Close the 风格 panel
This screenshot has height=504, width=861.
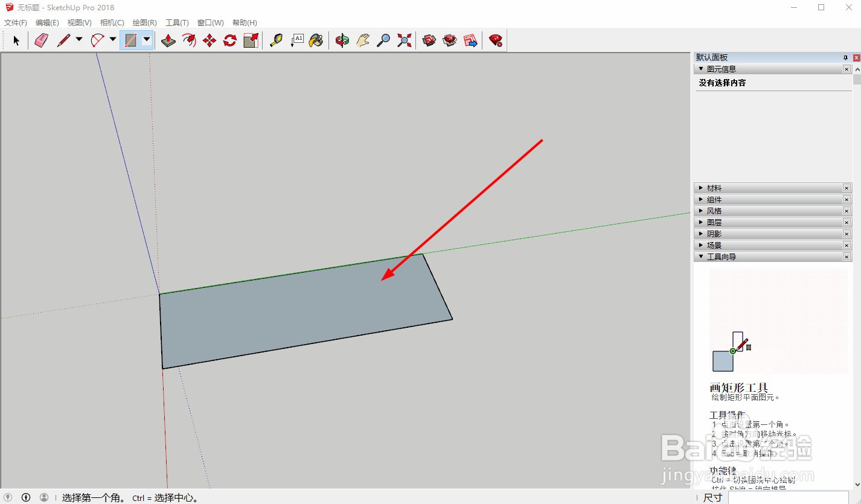point(847,211)
